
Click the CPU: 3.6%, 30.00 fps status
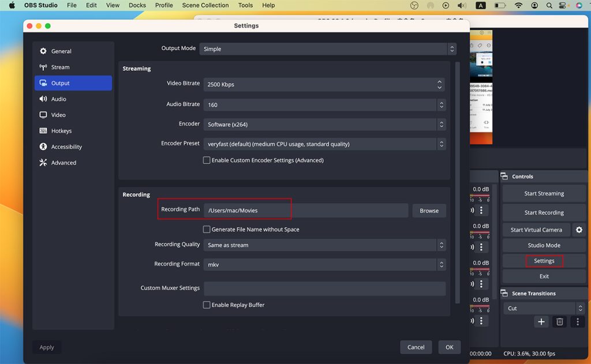click(x=529, y=354)
